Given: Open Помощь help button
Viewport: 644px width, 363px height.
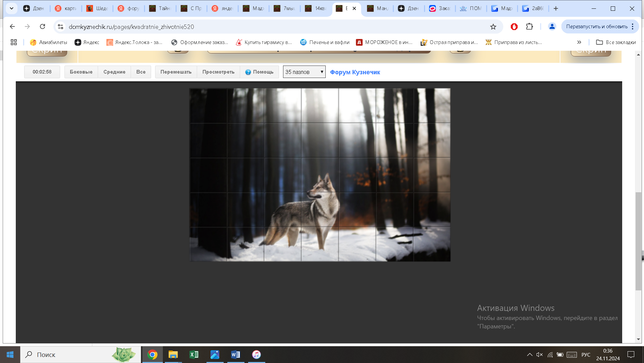Looking at the screenshot, I should tap(259, 72).
